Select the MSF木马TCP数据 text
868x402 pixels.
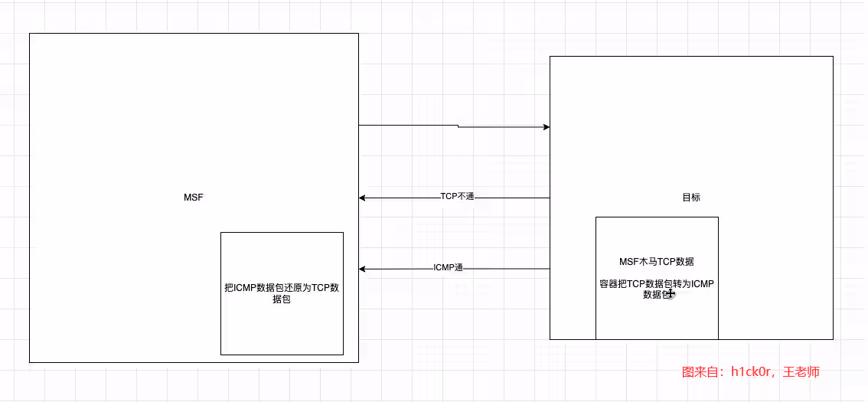coord(656,261)
